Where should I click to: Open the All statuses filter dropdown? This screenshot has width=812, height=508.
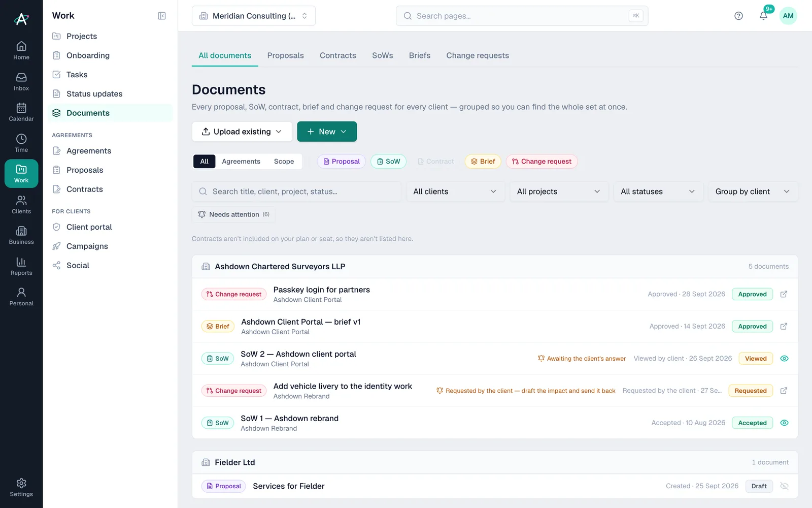658,192
